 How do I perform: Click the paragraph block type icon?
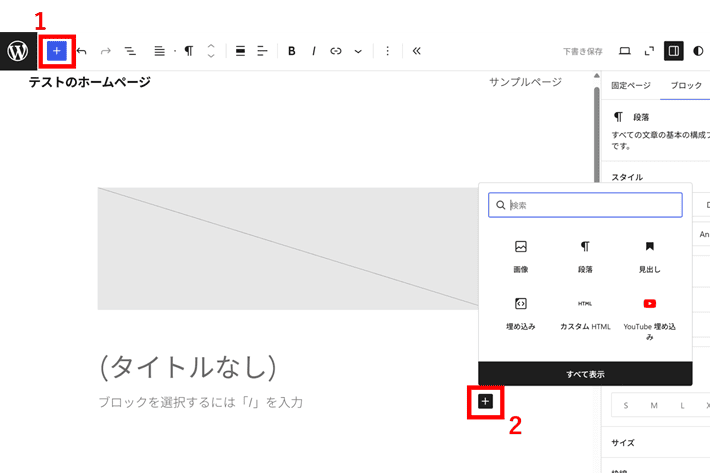point(189,51)
